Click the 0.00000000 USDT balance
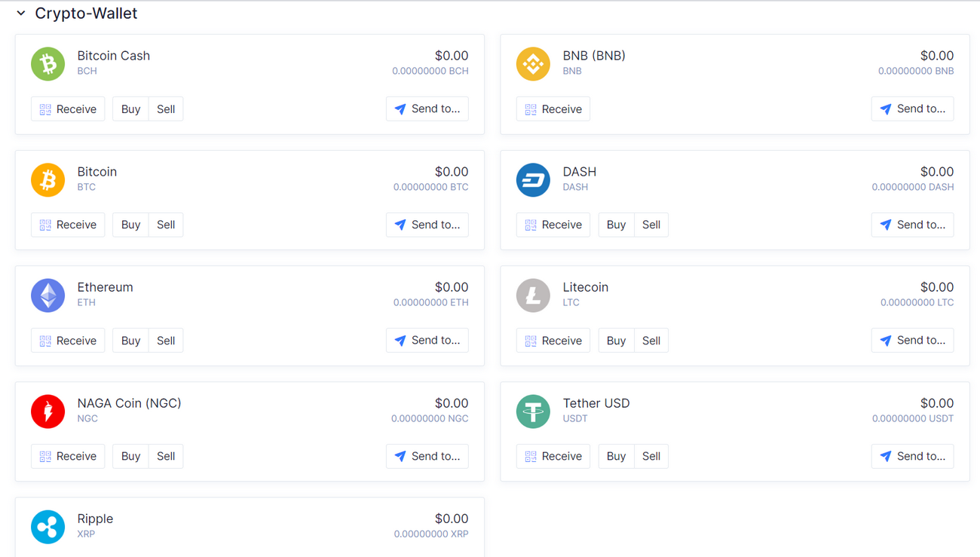The image size is (980, 557). 913,418
